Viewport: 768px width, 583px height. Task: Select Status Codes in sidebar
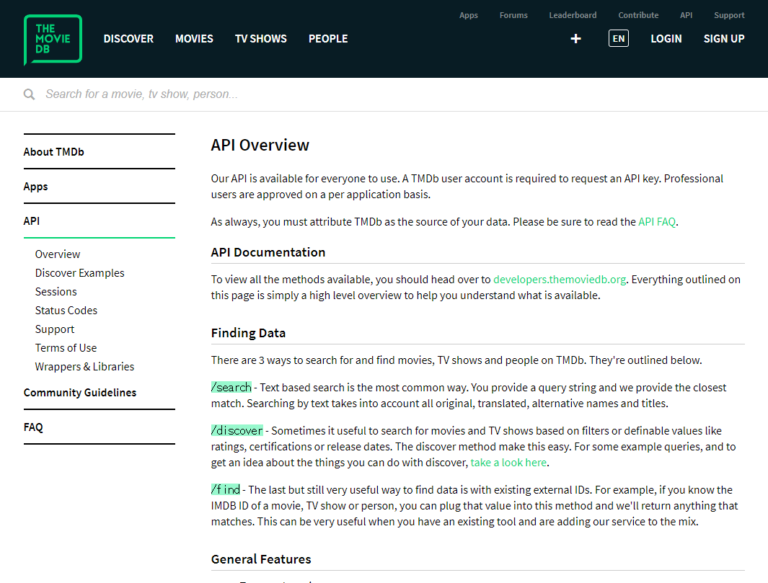pos(66,311)
